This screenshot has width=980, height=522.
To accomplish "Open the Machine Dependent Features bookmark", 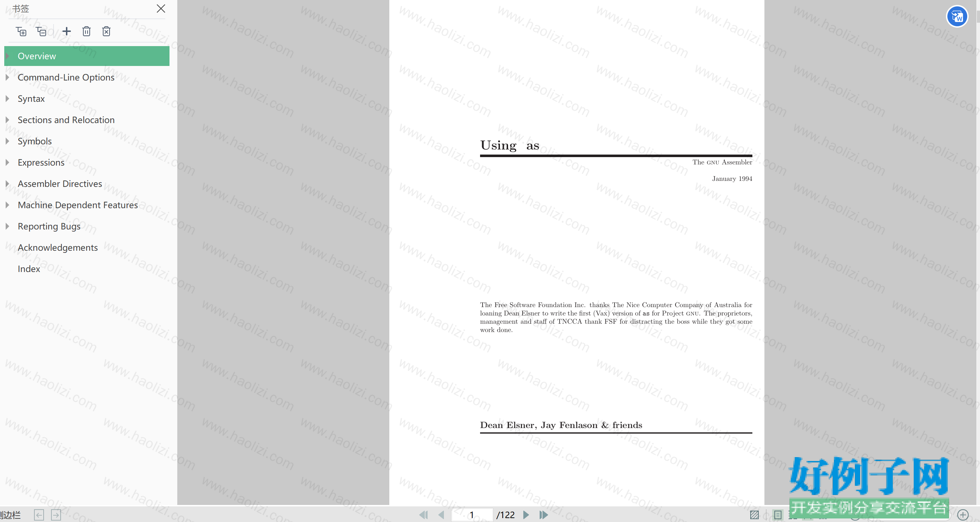I will (x=78, y=205).
